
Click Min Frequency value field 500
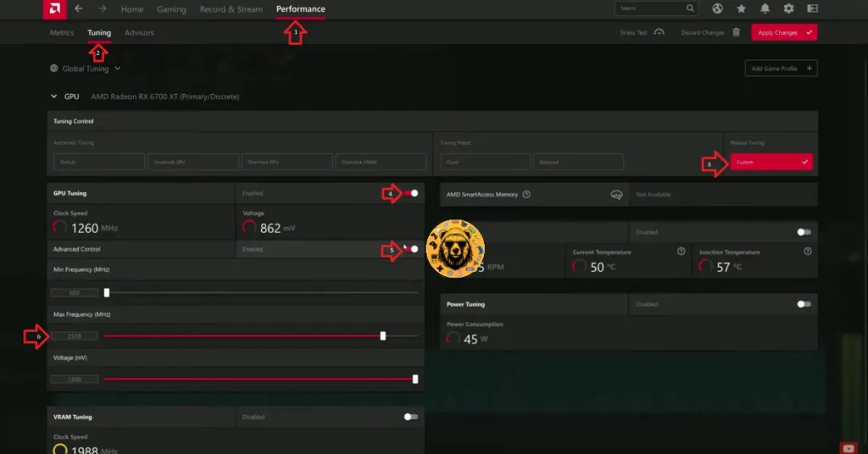pyautogui.click(x=75, y=292)
